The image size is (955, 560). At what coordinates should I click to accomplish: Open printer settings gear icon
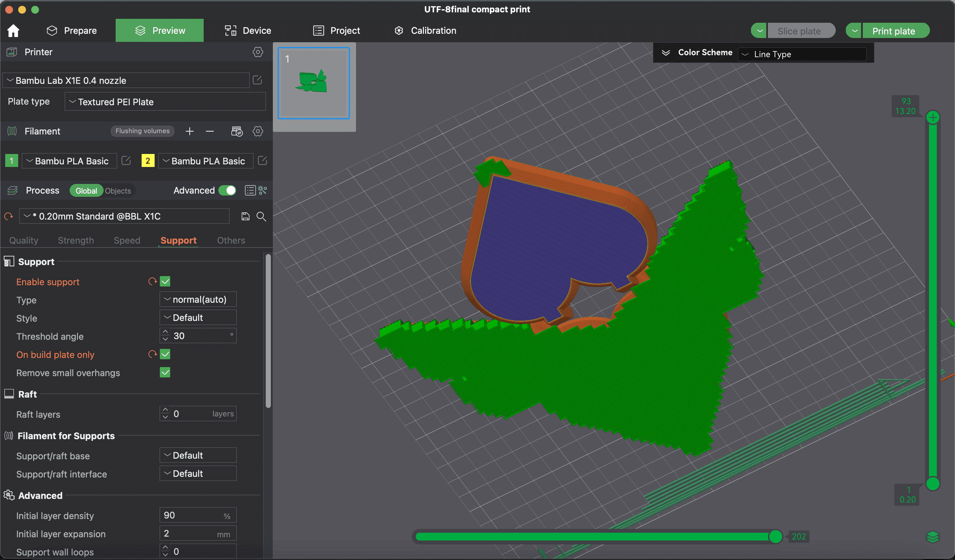[258, 52]
